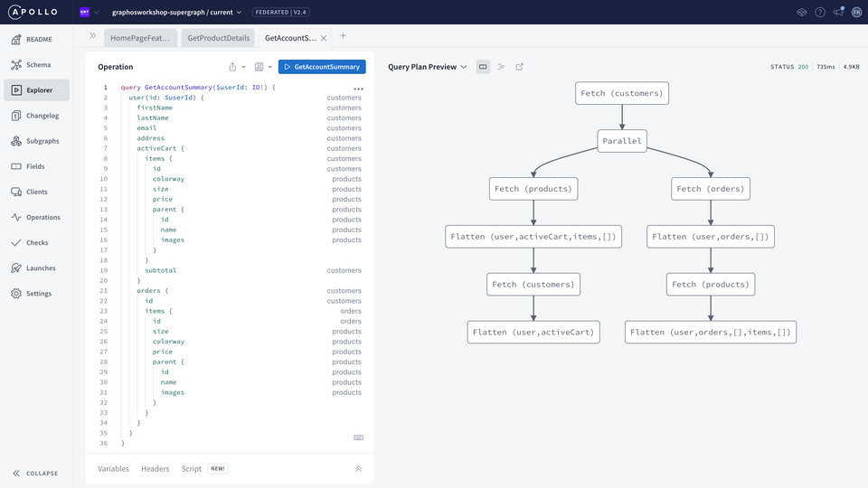This screenshot has width=868, height=488.
Task: Close the GetAccountS... tab
Action: pos(324,38)
